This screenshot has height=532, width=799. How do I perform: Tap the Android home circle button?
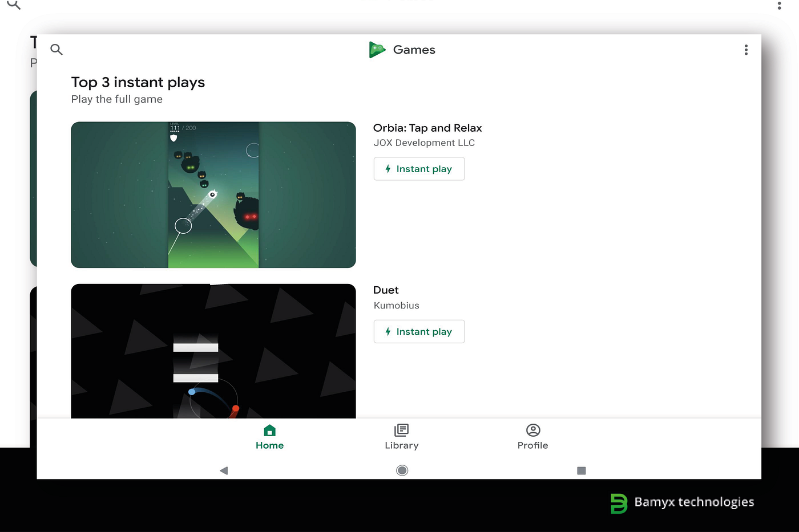pyautogui.click(x=402, y=470)
